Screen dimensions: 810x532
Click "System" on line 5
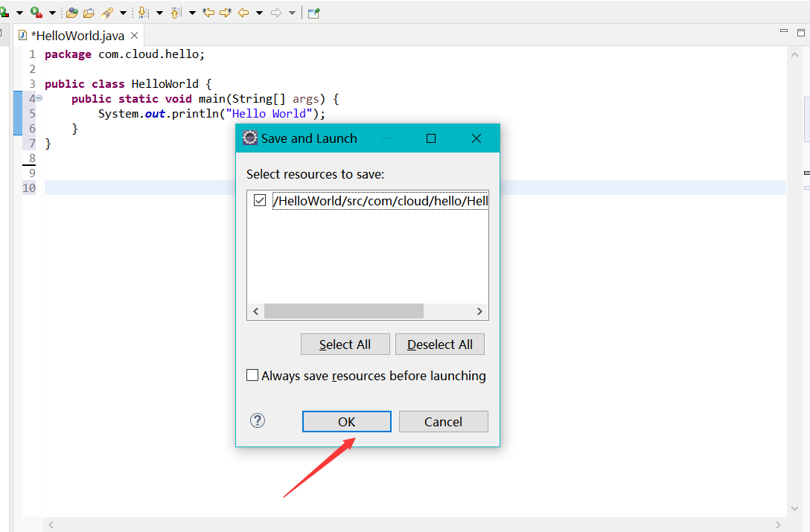pos(118,114)
